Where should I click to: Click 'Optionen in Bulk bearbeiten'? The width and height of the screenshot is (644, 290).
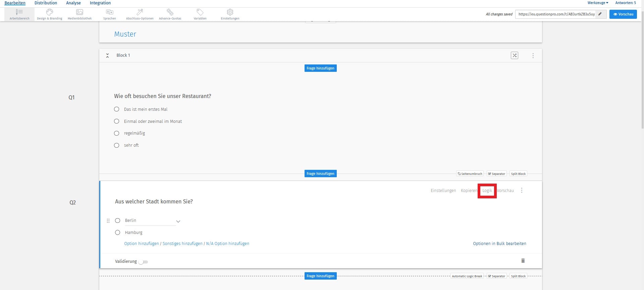[x=499, y=244]
